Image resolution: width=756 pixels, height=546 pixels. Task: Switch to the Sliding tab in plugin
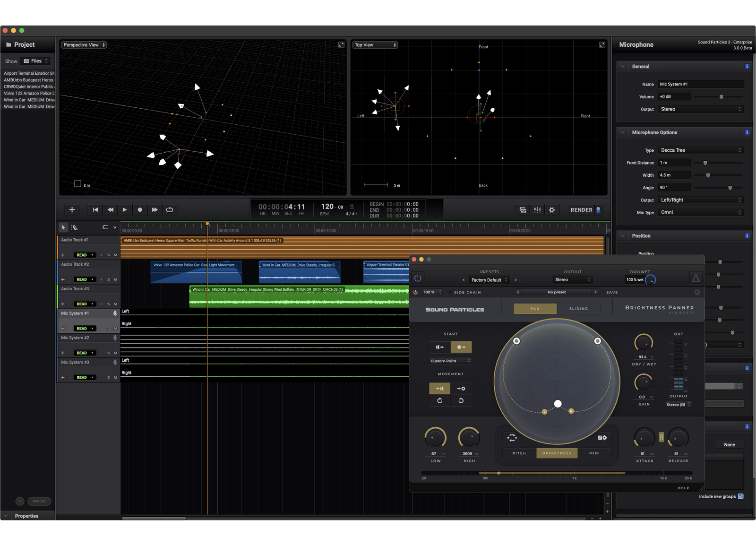578,309
